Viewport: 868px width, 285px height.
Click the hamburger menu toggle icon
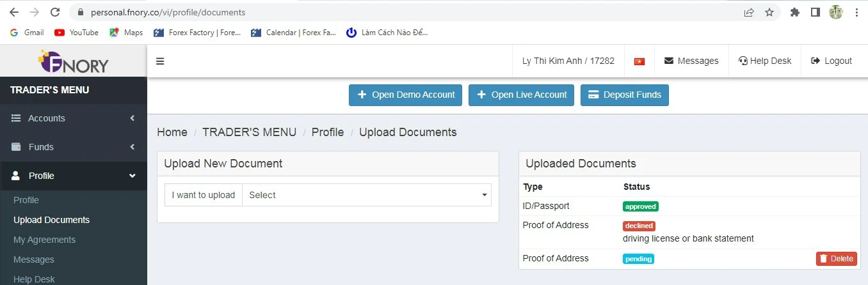coord(160,61)
